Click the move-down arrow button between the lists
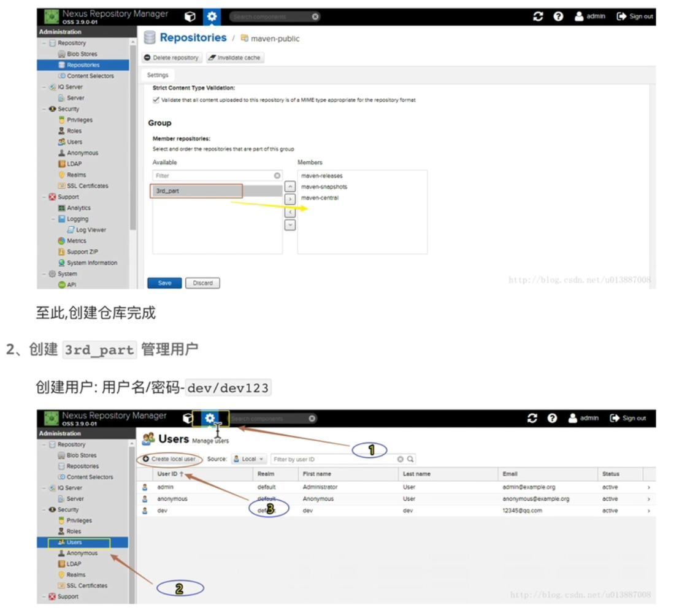 tap(290, 225)
